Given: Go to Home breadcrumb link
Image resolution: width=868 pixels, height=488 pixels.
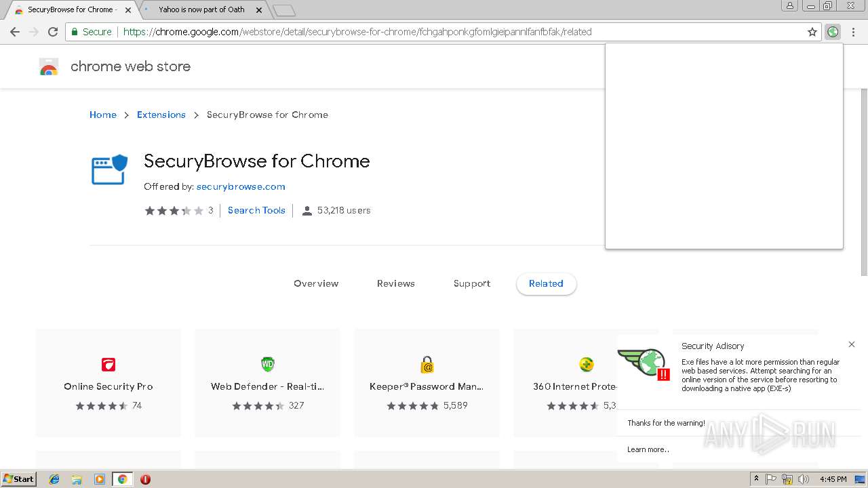Looking at the screenshot, I should (x=103, y=115).
